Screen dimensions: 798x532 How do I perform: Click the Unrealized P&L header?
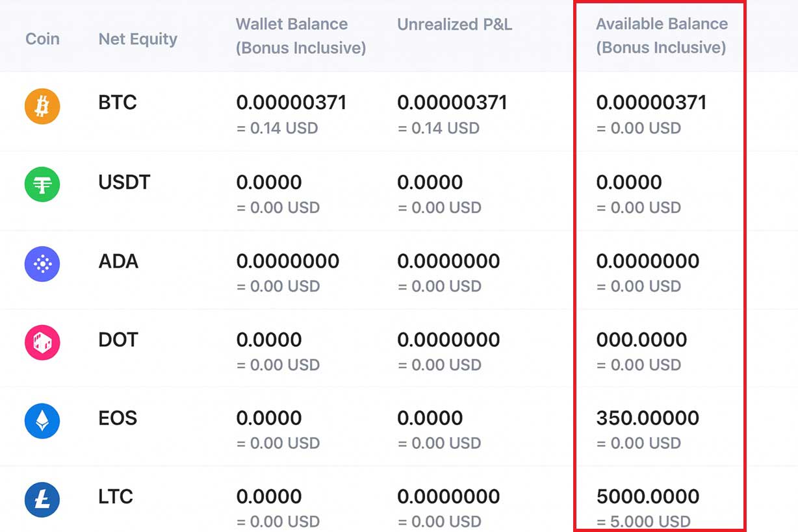pyautogui.click(x=455, y=25)
